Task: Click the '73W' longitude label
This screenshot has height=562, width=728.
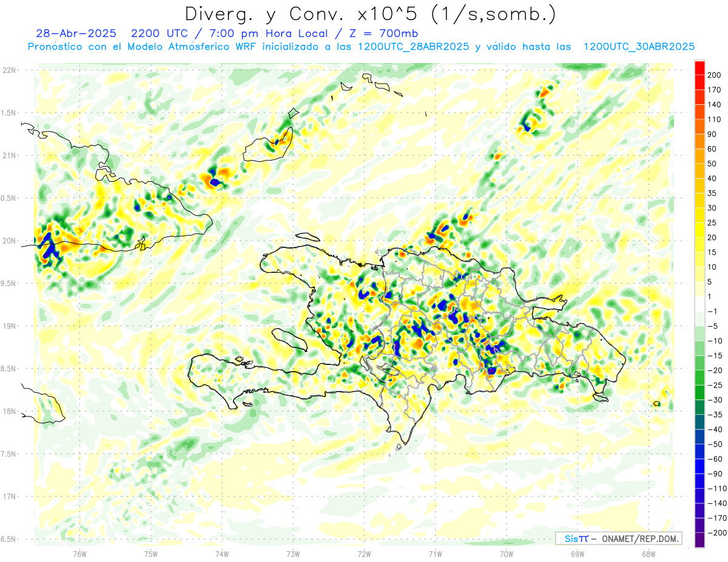Action: pos(293,554)
